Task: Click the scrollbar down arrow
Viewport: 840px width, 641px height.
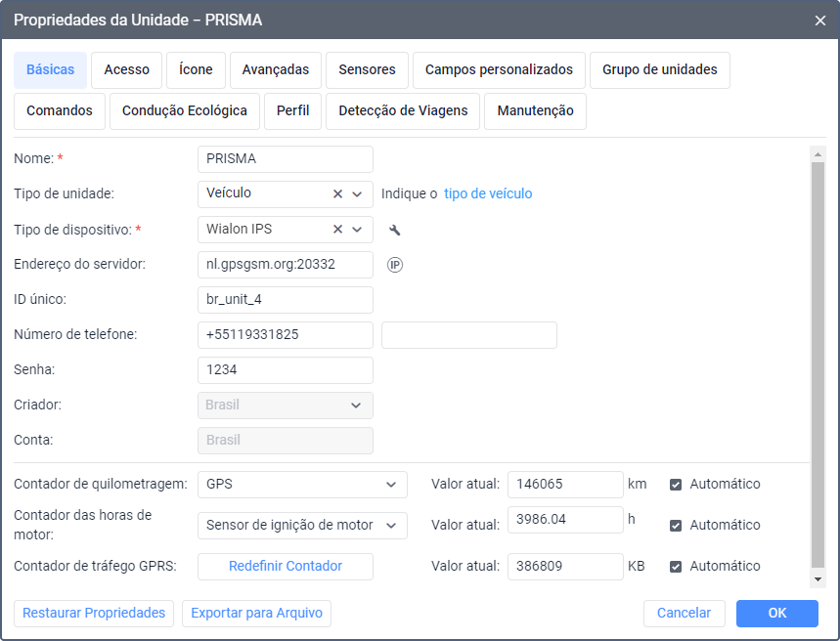Action: tap(818, 579)
